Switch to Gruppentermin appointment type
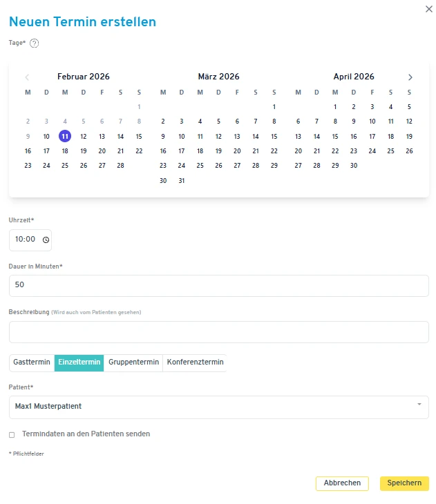The width and height of the screenshot is (436, 504). 133,362
